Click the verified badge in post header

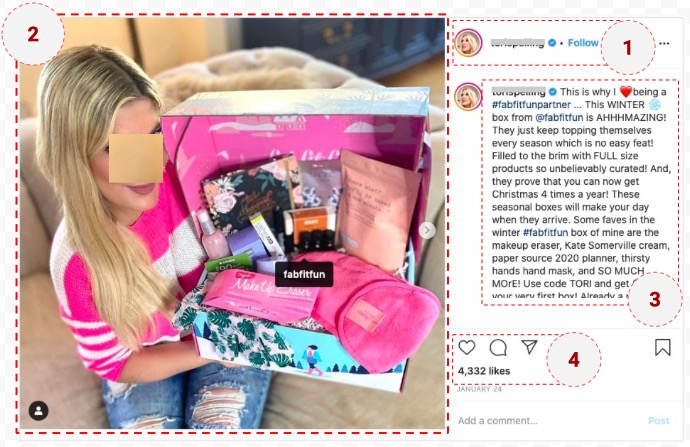point(552,43)
